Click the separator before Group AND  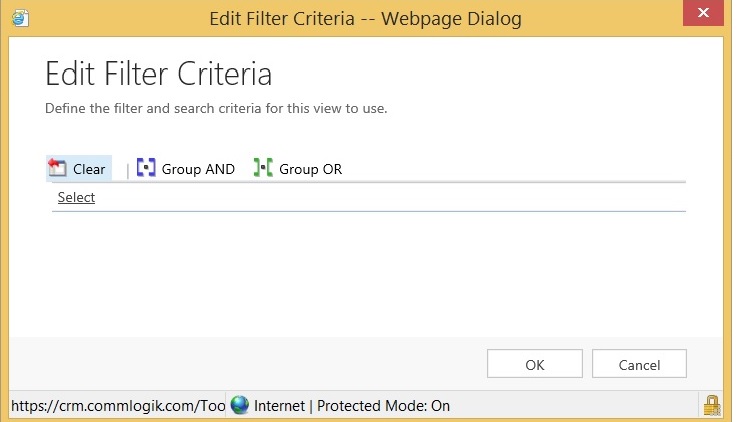coord(127,170)
